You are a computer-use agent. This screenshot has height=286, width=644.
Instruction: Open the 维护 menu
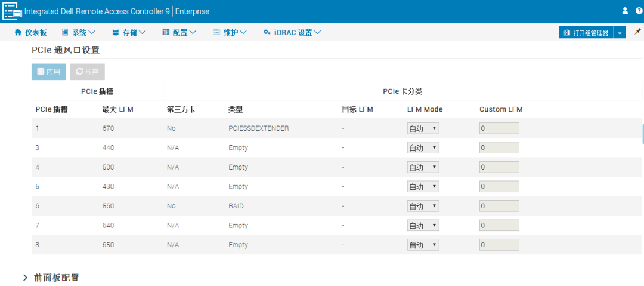[x=230, y=32]
